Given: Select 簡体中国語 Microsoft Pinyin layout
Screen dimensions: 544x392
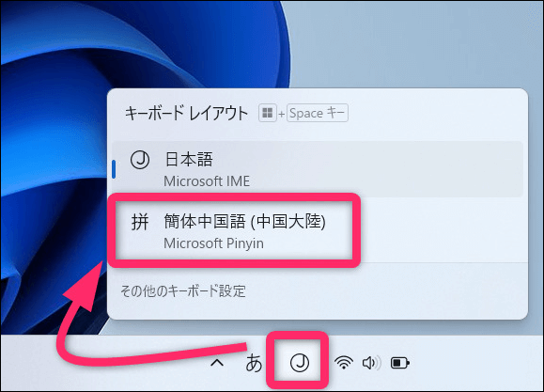Looking at the screenshot, I should point(318,231).
